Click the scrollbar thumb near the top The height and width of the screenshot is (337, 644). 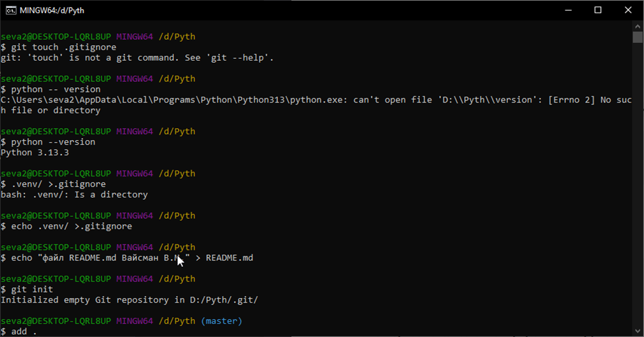[637, 37]
